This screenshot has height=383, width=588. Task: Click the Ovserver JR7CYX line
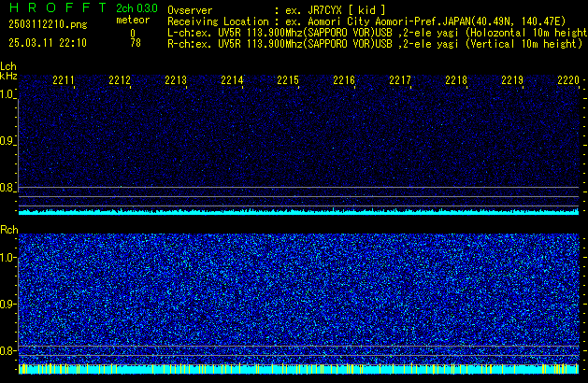277,10
